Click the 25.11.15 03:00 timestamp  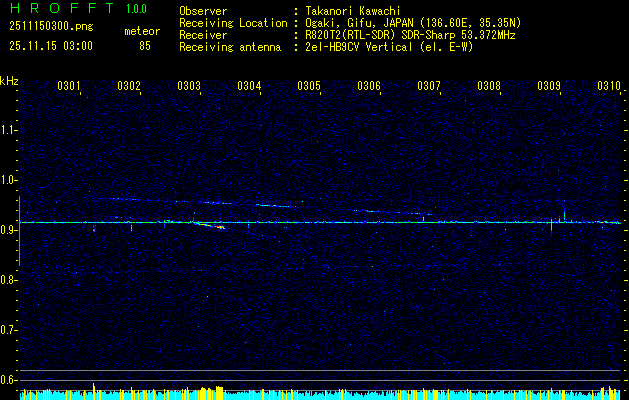pos(50,46)
